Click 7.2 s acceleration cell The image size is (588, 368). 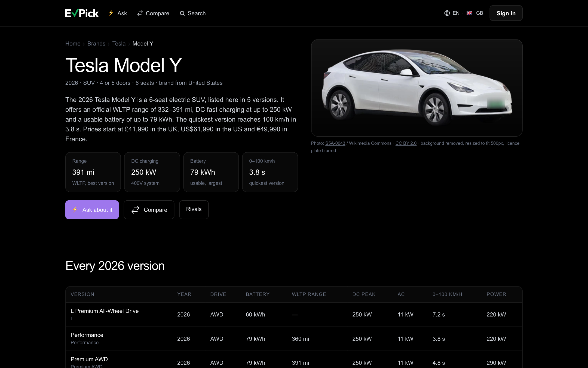[x=439, y=315]
